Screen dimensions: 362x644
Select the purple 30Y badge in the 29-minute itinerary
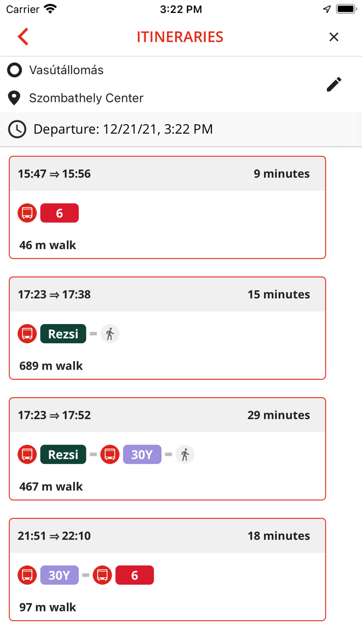pyautogui.click(x=142, y=455)
